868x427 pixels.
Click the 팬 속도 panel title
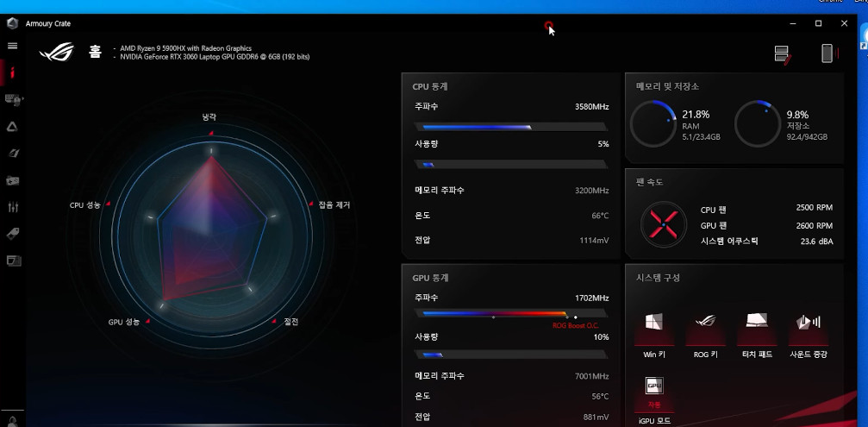[650, 182]
